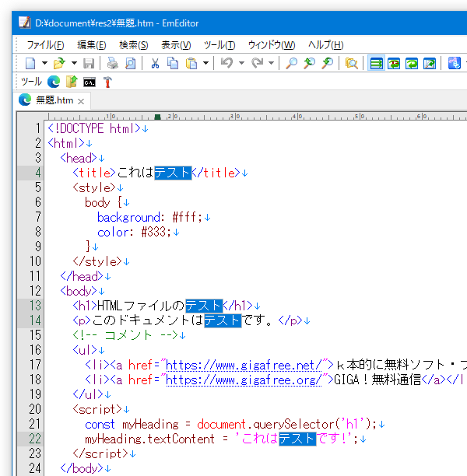Screen dimensions: 467x476
Task: Click line number 4 in the gutter
Action: [x=37, y=173]
